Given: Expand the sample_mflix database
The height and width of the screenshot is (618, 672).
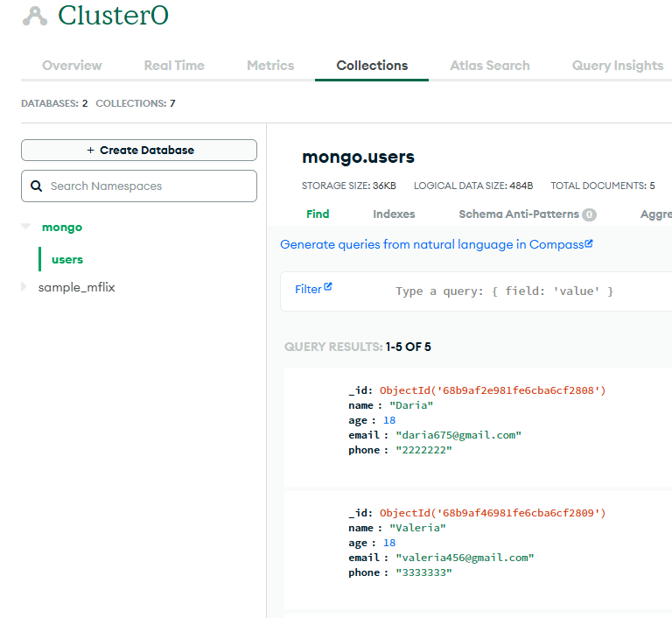Looking at the screenshot, I should pyautogui.click(x=24, y=287).
